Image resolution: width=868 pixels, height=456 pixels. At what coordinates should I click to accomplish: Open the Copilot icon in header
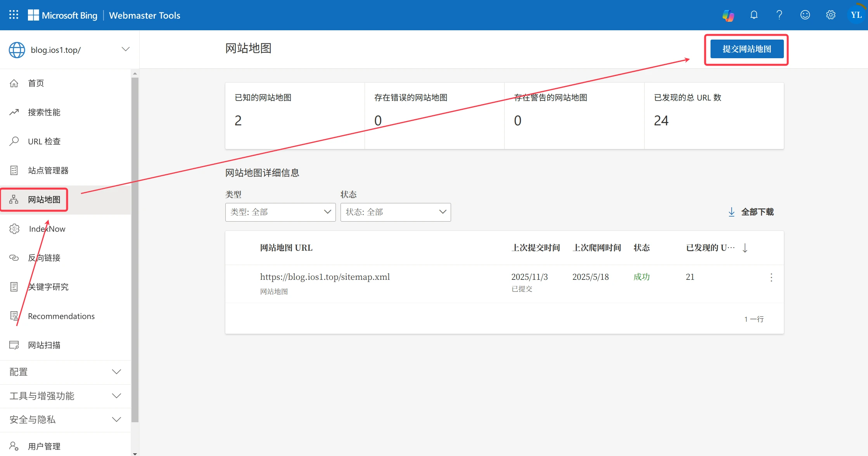coord(728,15)
